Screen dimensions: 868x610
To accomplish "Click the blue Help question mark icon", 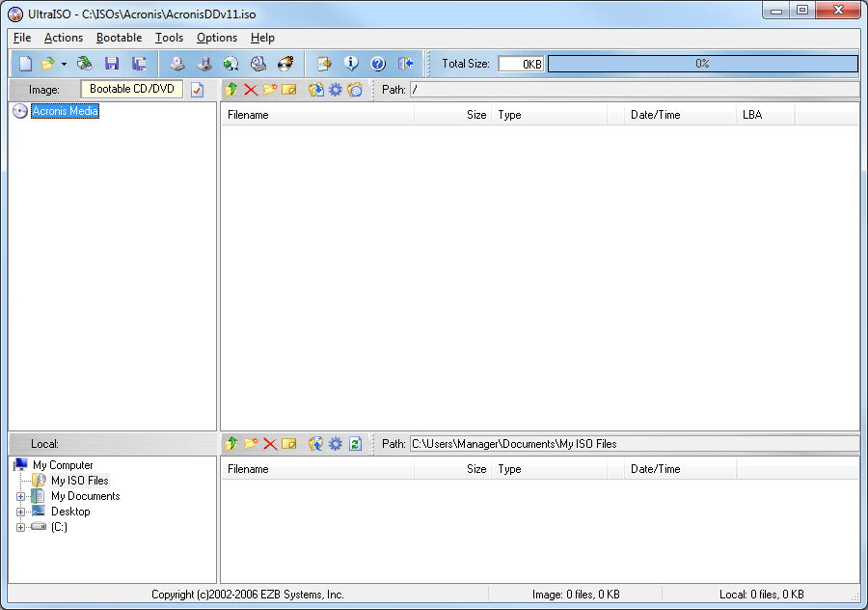I will coord(378,64).
